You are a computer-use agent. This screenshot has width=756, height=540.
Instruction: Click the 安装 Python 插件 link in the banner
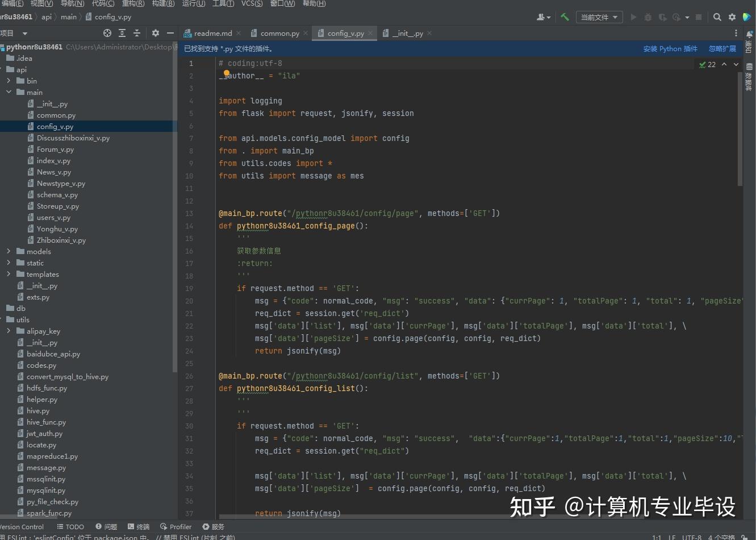pos(670,48)
